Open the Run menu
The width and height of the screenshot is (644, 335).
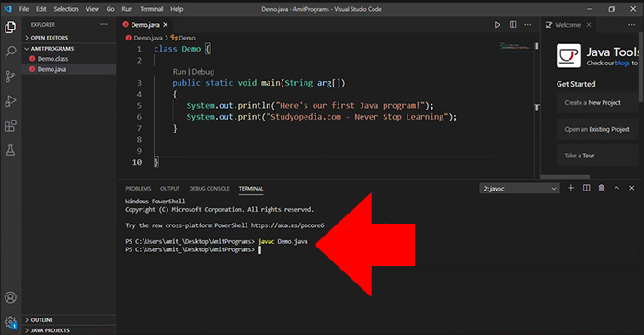pyautogui.click(x=127, y=9)
